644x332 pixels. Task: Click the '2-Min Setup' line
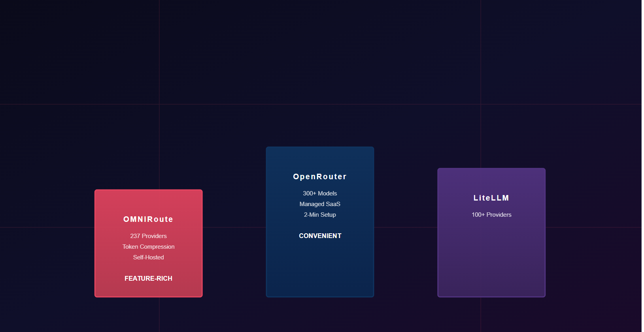320,215
